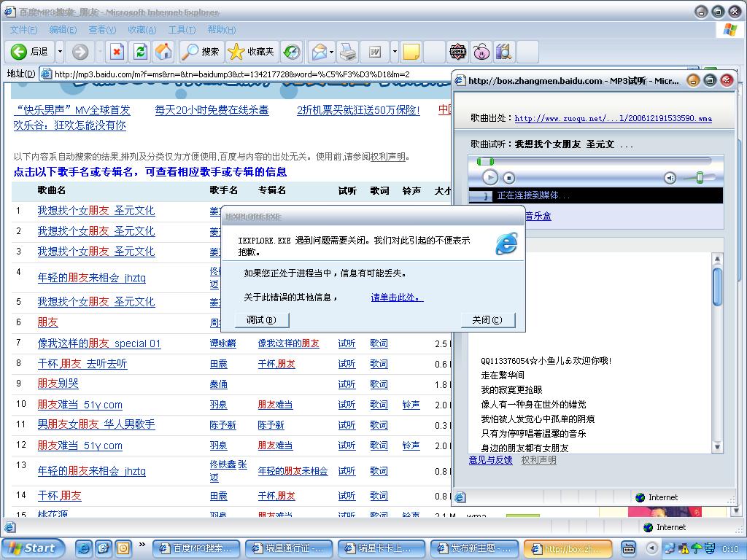Open the 工具(T) menu
Screen dimensions: 747x560
[181, 30]
